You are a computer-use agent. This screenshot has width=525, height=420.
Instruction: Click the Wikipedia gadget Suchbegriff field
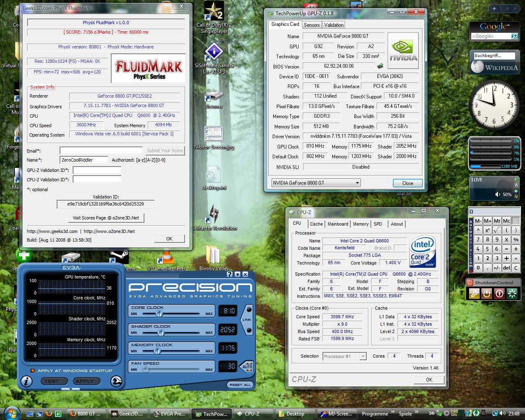click(x=494, y=56)
